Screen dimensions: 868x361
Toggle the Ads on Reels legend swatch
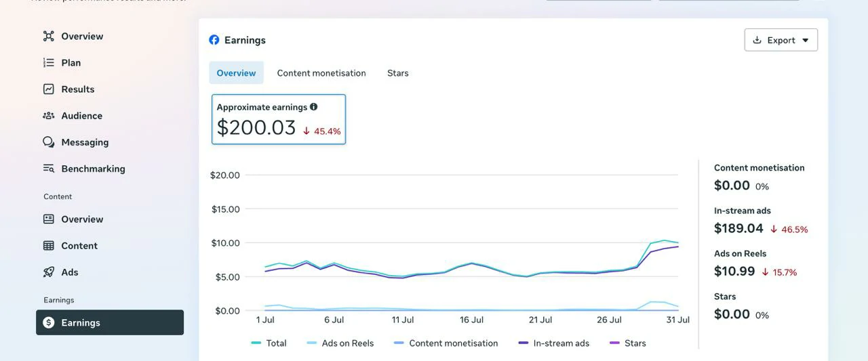[x=312, y=343]
